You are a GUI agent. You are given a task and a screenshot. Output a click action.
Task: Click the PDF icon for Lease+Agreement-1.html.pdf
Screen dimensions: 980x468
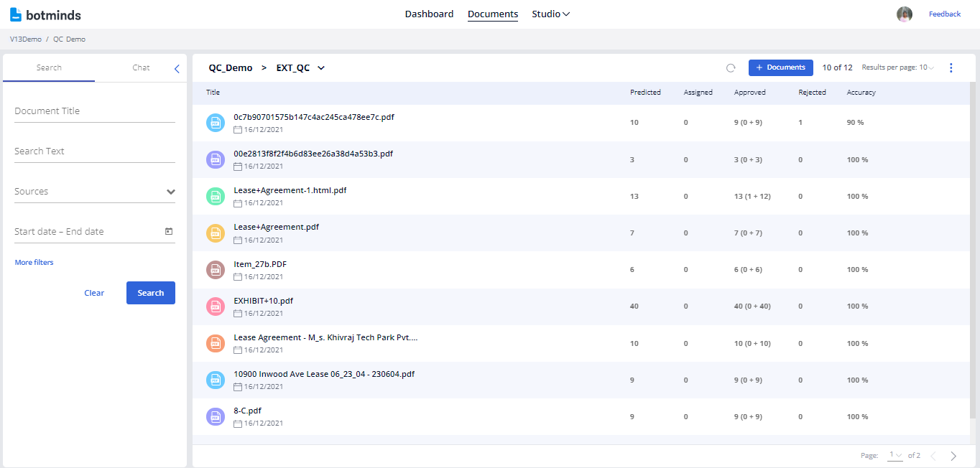216,196
